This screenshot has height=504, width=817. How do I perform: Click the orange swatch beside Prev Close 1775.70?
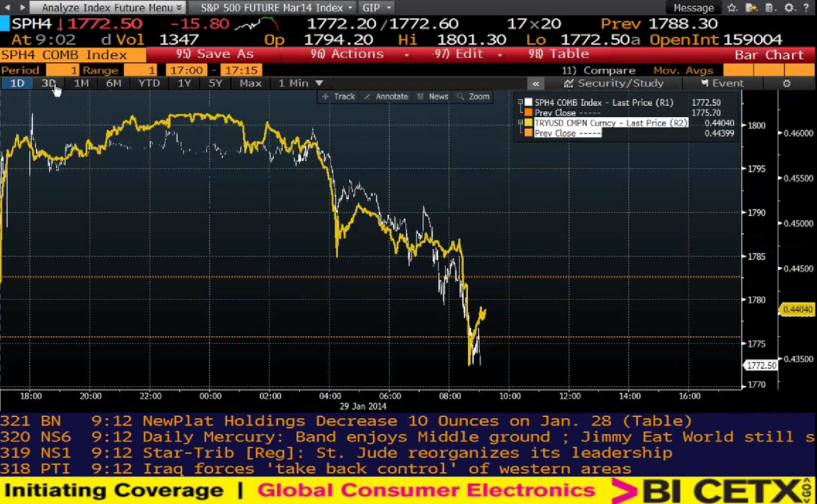528,112
